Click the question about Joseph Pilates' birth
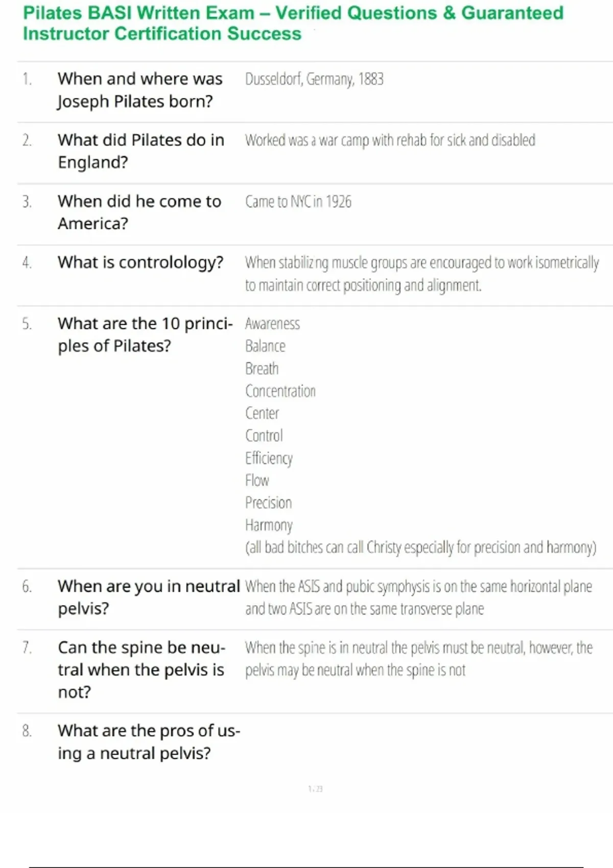This screenshot has width=613, height=868. click(x=139, y=90)
